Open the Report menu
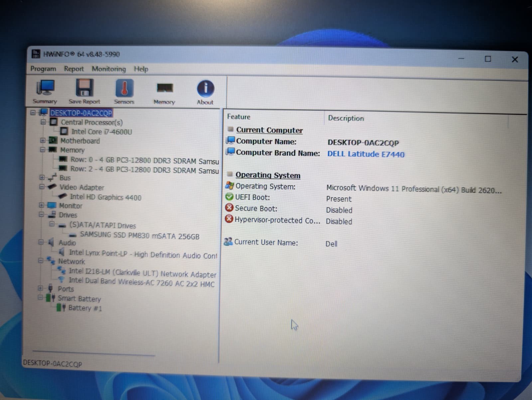The height and width of the screenshot is (400, 532). tap(74, 69)
